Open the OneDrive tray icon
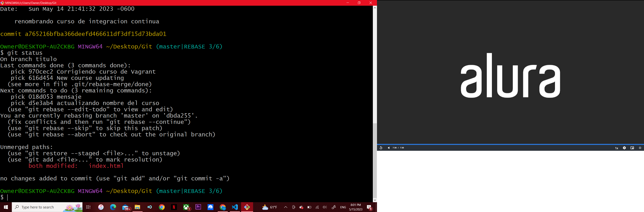Screen dimensions: 644x212 [x=302, y=207]
